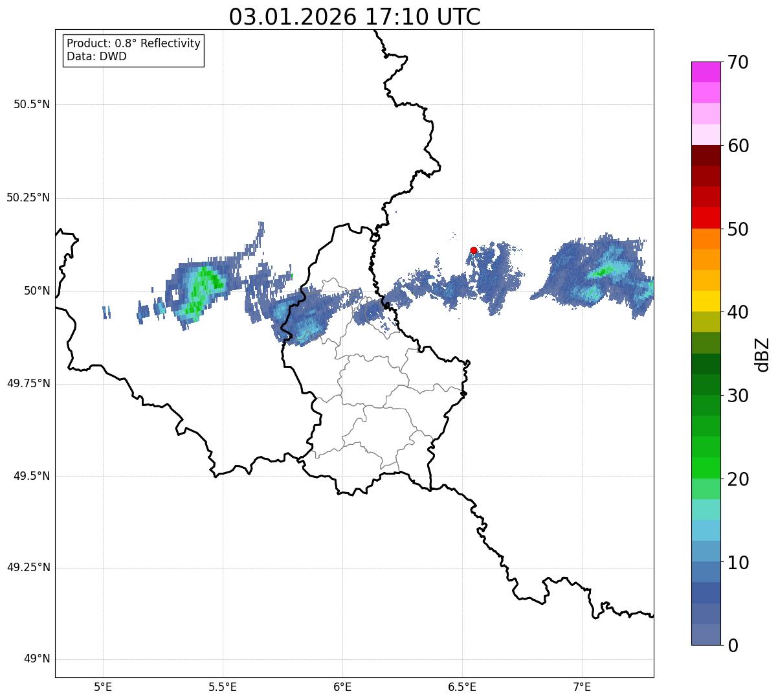
Task: Click the 7°E longitude label
Action: pyautogui.click(x=582, y=686)
